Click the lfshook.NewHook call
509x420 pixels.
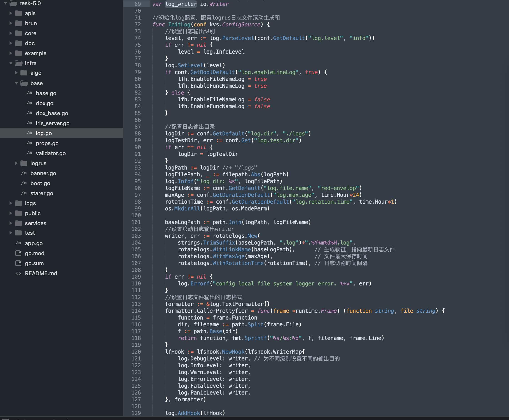pos(221,352)
